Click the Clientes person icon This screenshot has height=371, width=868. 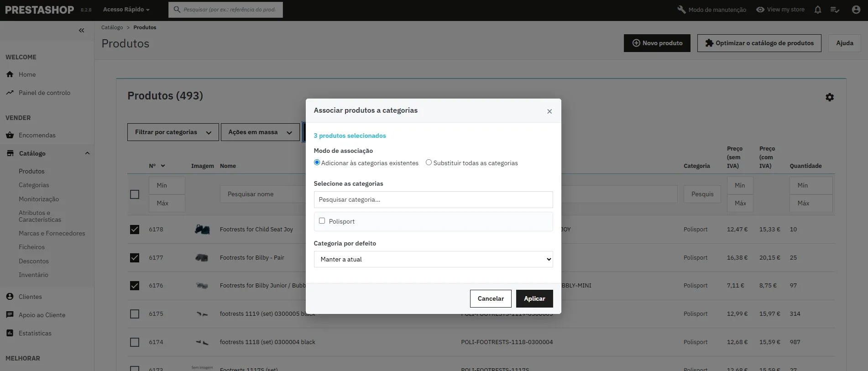[x=10, y=297]
